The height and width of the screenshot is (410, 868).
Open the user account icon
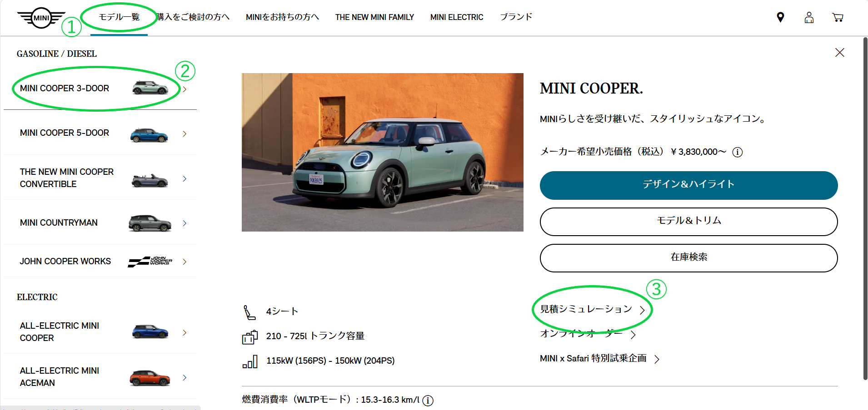(x=809, y=17)
